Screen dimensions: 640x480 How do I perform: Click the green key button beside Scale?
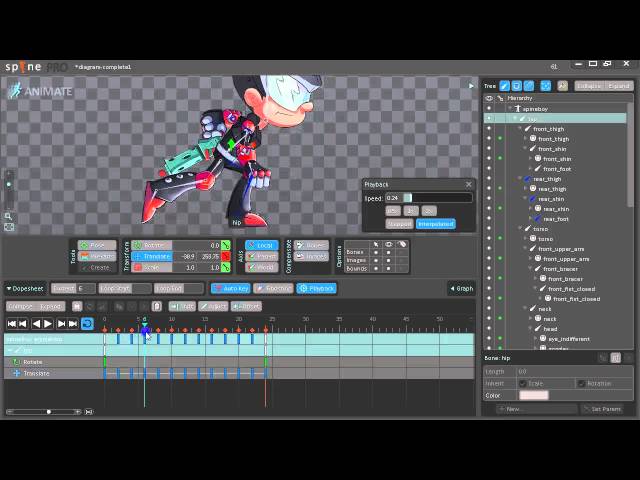point(226,268)
